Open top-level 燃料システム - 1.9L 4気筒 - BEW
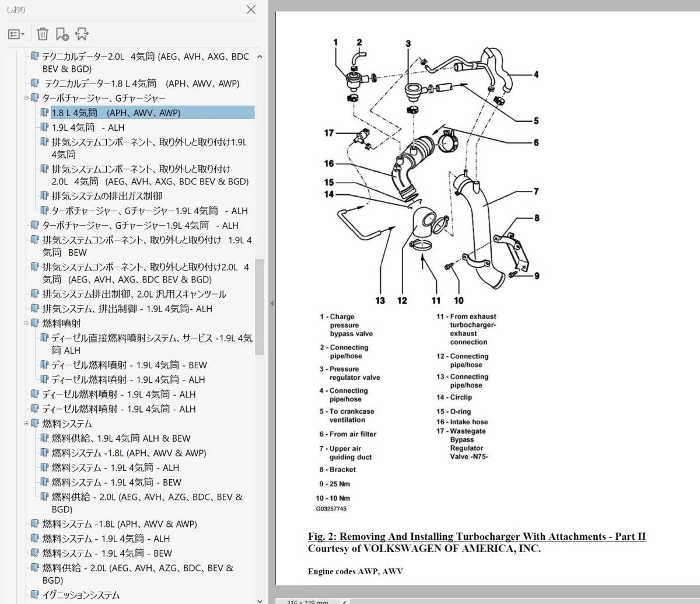The width and height of the screenshot is (700, 604). click(x=107, y=553)
